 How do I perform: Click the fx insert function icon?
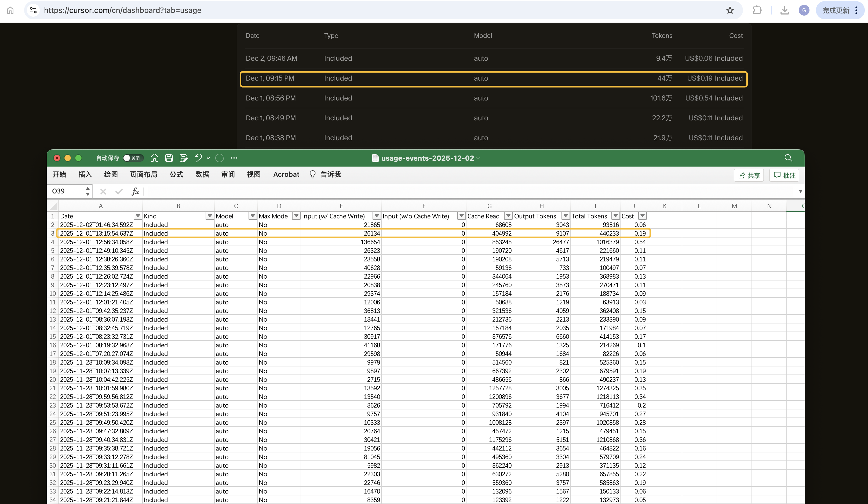pos(135,191)
